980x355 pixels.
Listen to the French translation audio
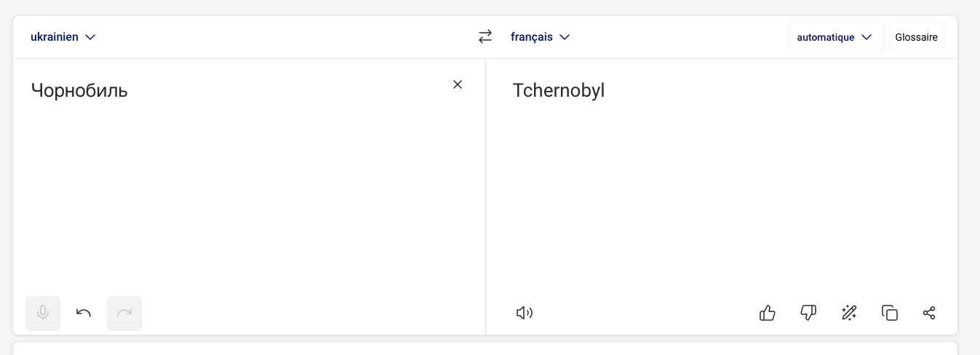[x=525, y=314]
